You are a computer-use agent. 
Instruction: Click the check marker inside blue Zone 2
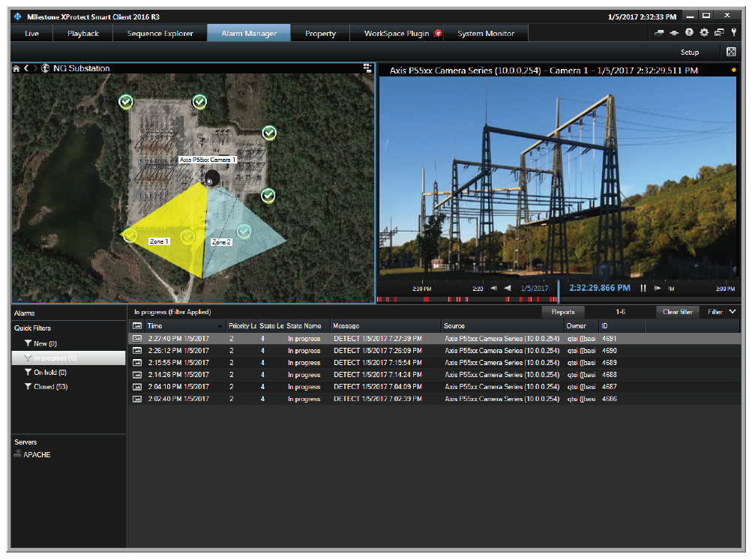[x=244, y=232]
